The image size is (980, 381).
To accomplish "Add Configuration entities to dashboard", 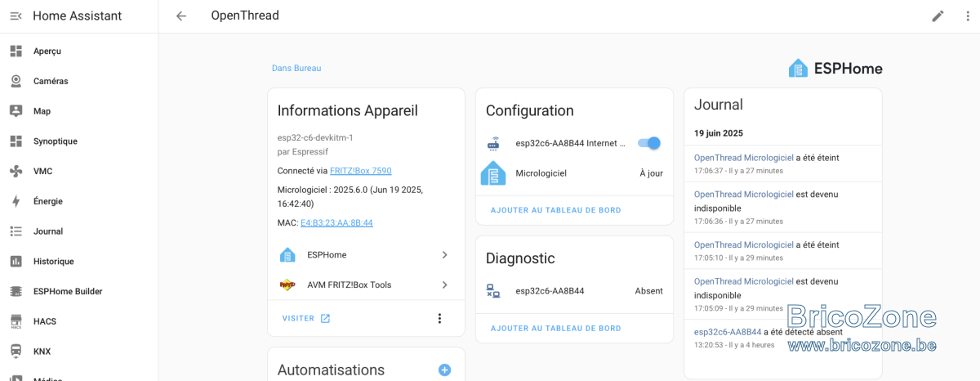I will [x=555, y=210].
